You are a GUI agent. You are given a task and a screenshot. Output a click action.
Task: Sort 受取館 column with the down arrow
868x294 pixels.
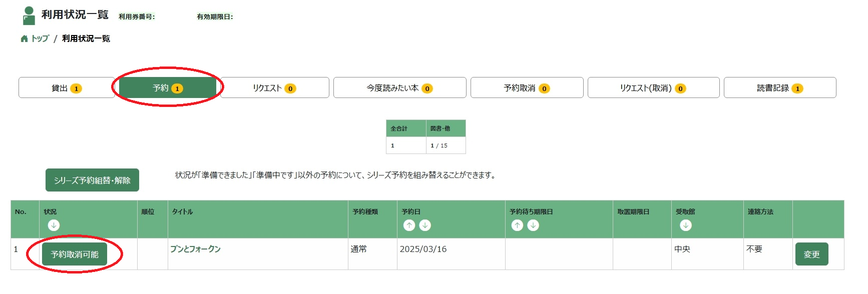686,225
